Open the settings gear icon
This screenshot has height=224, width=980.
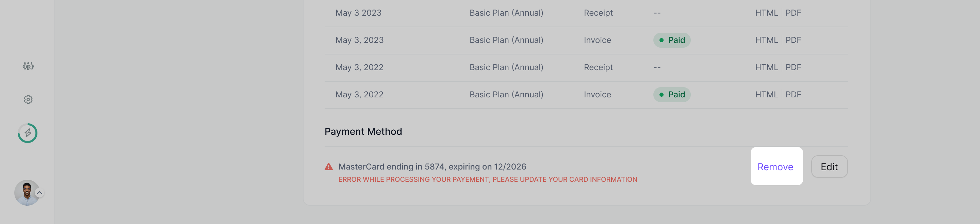pos(28,100)
